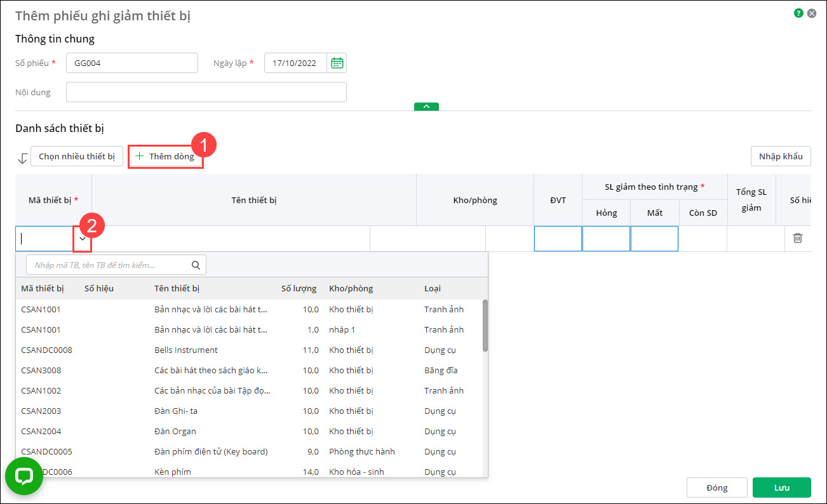The width and height of the screenshot is (827, 504).
Task: Select the Bells Instrument row
Action: point(249,350)
